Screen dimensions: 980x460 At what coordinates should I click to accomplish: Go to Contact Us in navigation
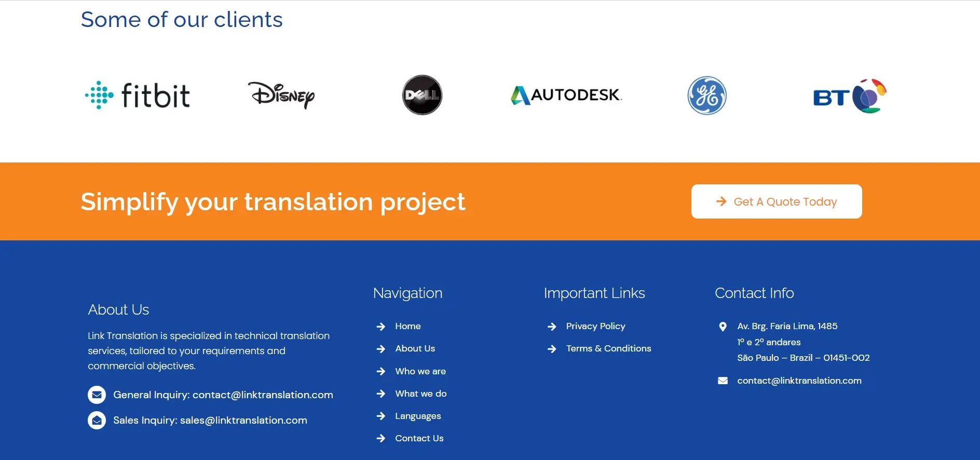point(419,439)
